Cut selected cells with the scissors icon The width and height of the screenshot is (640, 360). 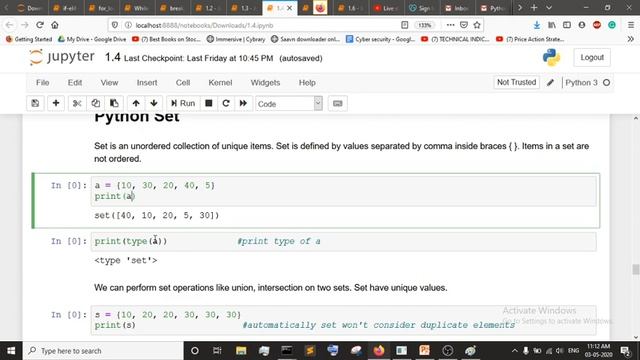(77, 103)
